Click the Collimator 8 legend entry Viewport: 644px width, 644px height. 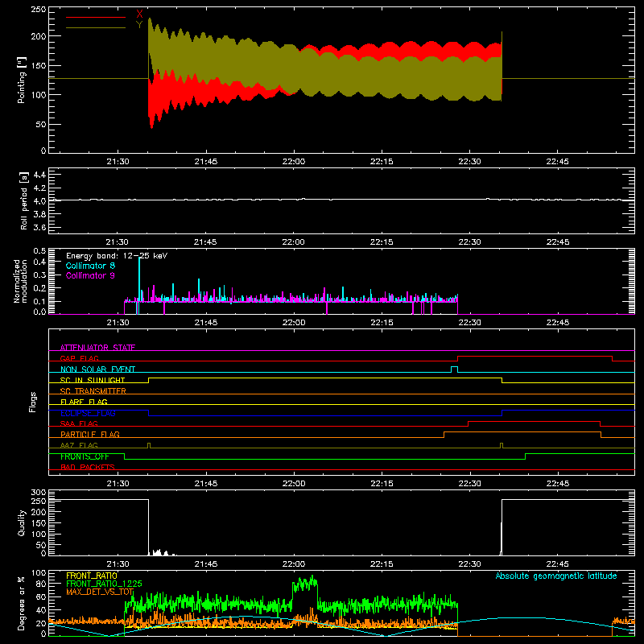pyautogui.click(x=90, y=266)
